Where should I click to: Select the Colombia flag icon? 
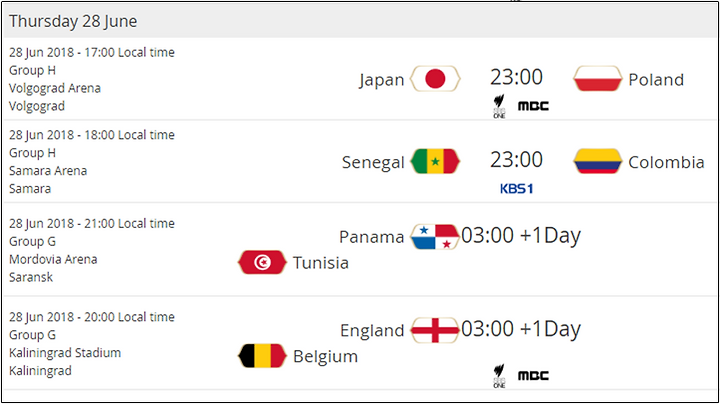[x=597, y=161]
